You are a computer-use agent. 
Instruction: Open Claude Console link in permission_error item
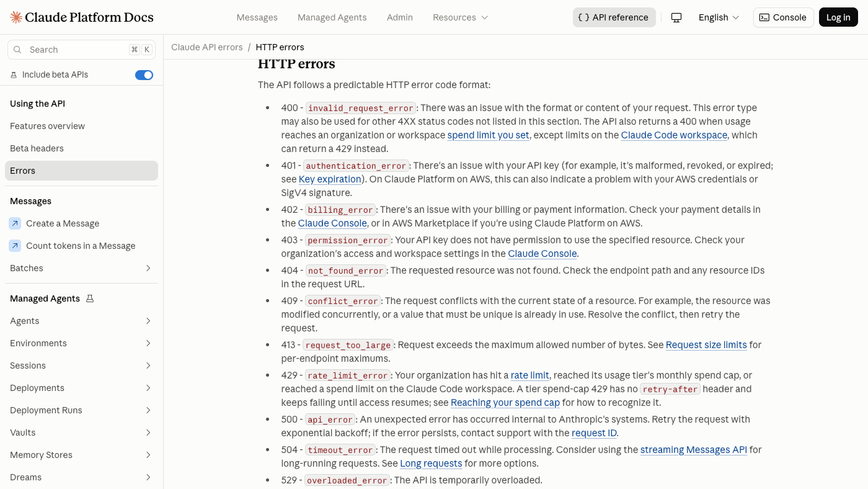(x=542, y=254)
